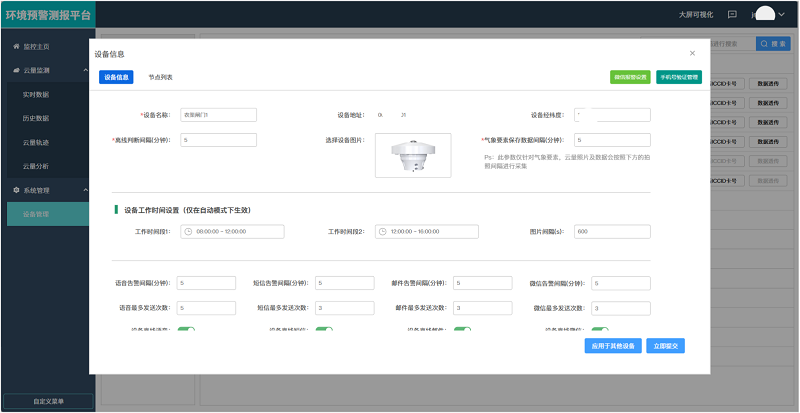Click the device image thumbnail
The height and width of the screenshot is (413, 800).
pyautogui.click(x=412, y=155)
